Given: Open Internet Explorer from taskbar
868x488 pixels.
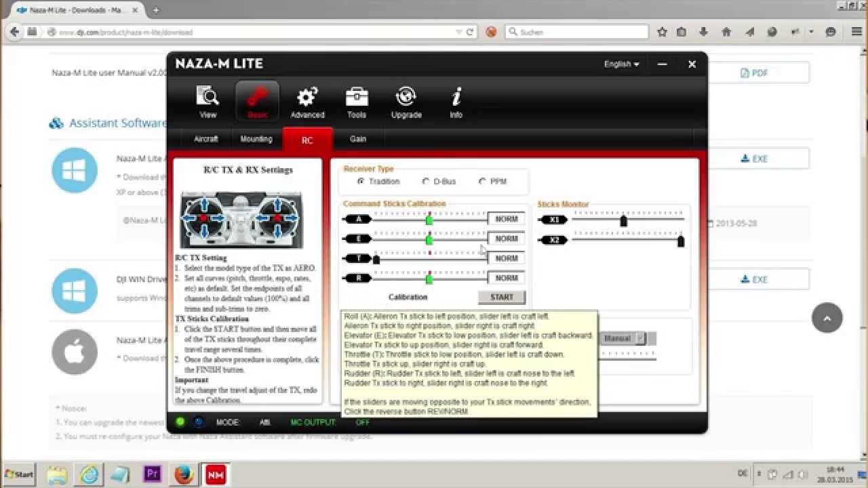Looking at the screenshot, I should coord(89,474).
